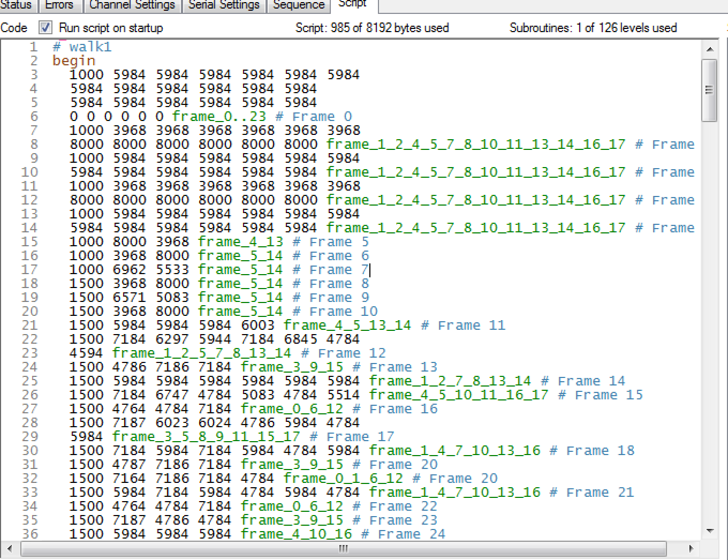Click the horizontal scrollbar thumb
728x560 pixels.
tap(343, 549)
